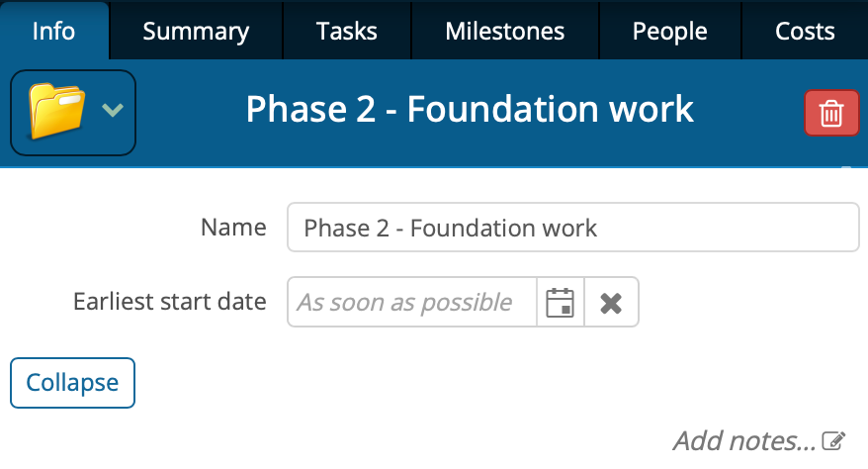The height and width of the screenshot is (469, 868).
Task: Click the Name field label
Action: tap(233, 228)
